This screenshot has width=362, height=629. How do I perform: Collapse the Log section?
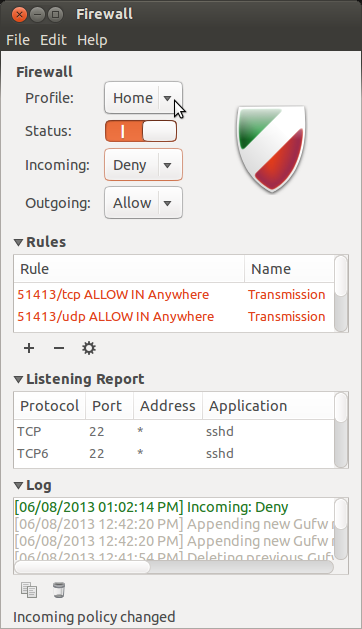(18, 486)
